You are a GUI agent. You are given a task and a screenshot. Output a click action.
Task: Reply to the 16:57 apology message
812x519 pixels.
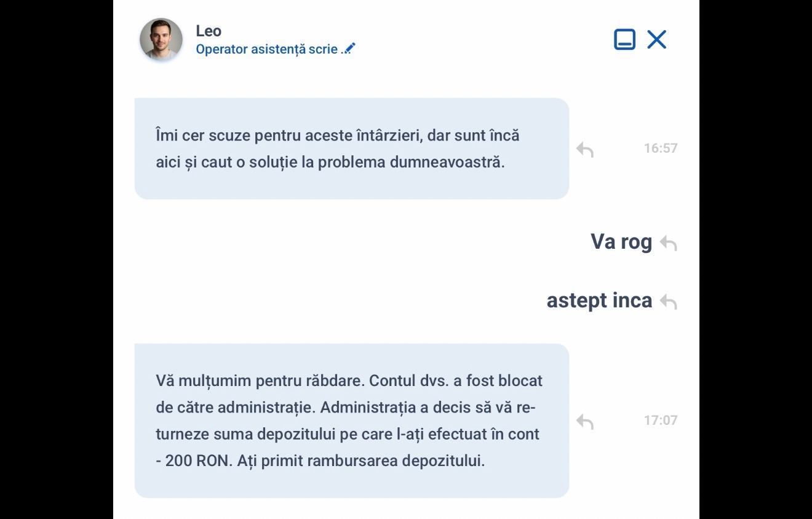pyautogui.click(x=585, y=149)
